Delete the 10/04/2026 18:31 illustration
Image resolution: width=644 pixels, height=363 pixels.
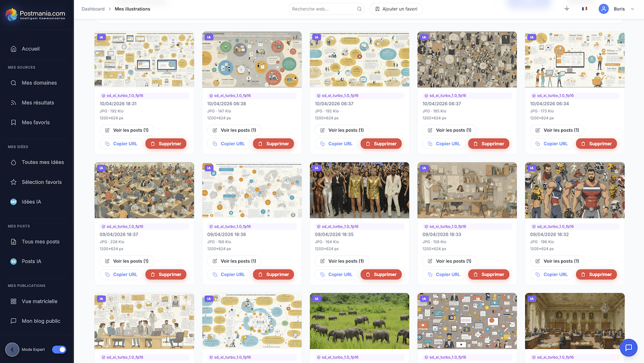tap(166, 144)
